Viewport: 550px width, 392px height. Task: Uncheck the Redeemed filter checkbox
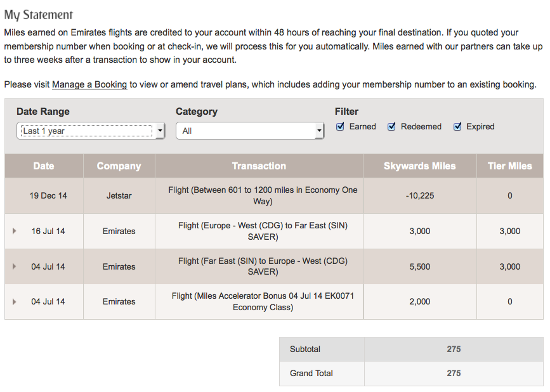391,127
